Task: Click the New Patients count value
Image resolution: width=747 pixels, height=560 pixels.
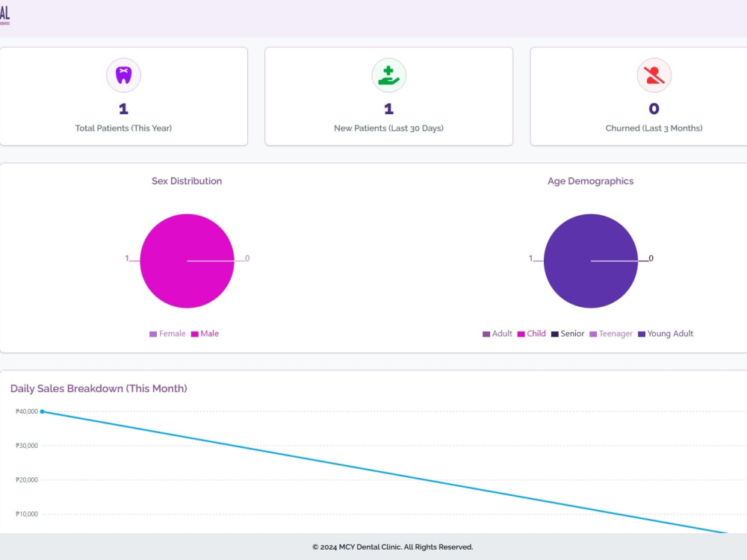Action: click(388, 109)
